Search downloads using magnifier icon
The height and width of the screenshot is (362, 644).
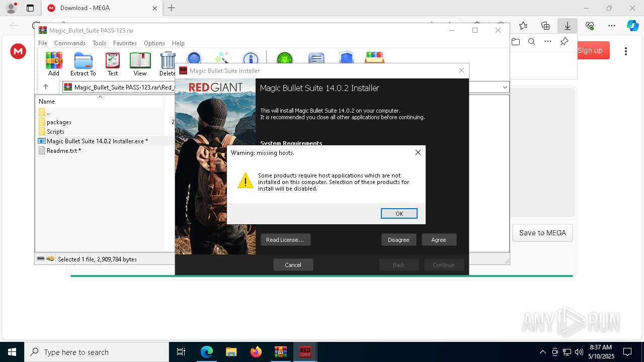[532, 42]
